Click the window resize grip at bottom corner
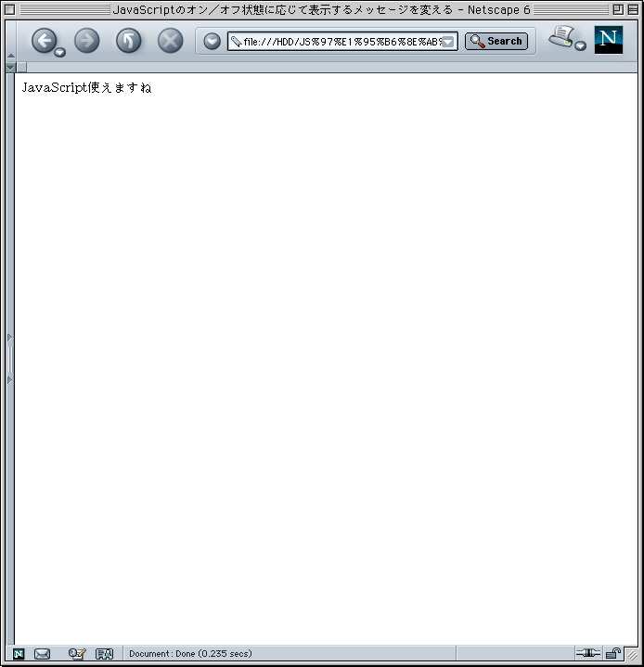644x667 pixels. [632, 654]
